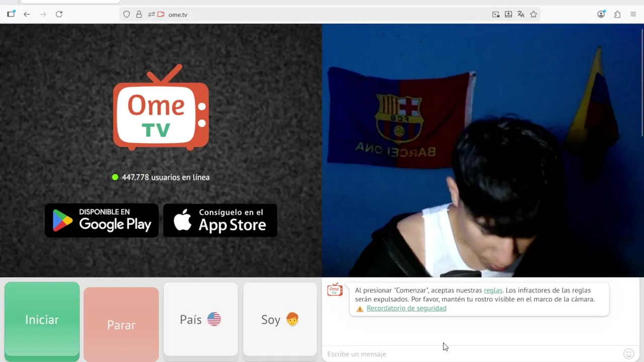Open the Firefox account icon

pyautogui.click(x=601, y=14)
